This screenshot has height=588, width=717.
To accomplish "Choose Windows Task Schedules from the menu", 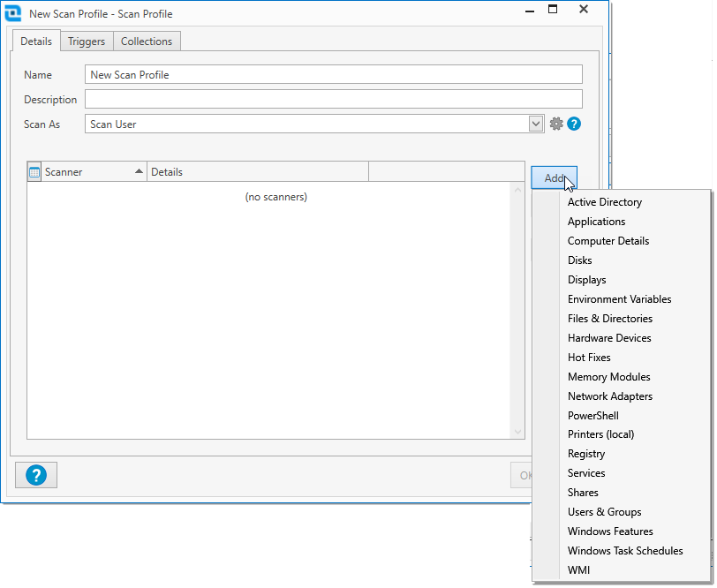I will tap(625, 550).
